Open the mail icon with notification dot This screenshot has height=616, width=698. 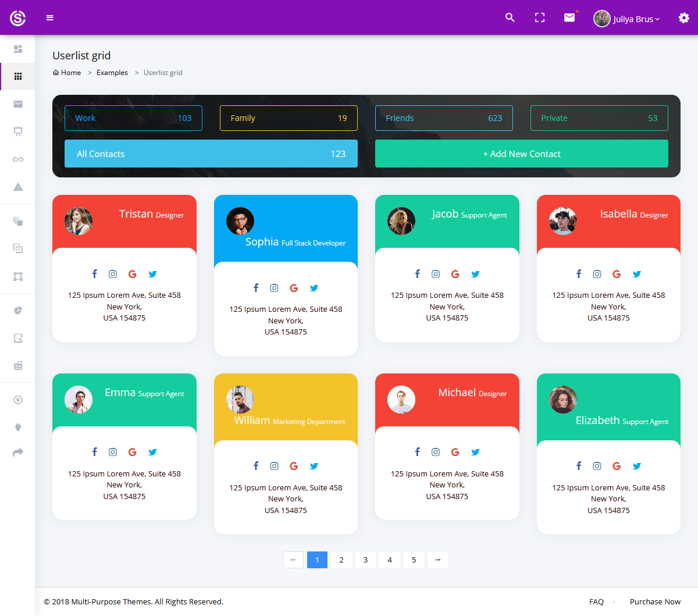point(569,17)
